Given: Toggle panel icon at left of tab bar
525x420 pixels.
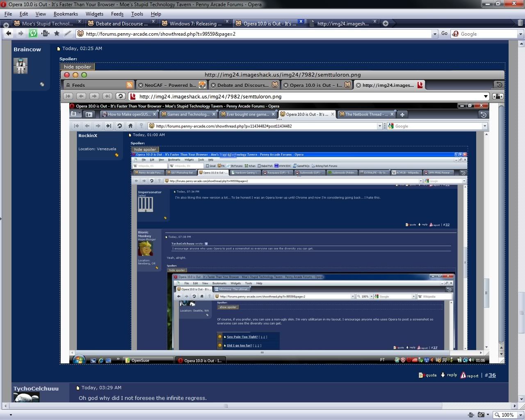Looking at the screenshot, I should [x=6, y=25].
